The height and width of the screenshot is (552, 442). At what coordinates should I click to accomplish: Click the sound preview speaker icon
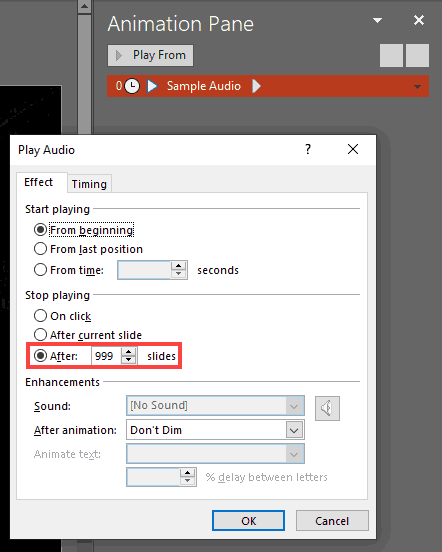click(x=327, y=408)
